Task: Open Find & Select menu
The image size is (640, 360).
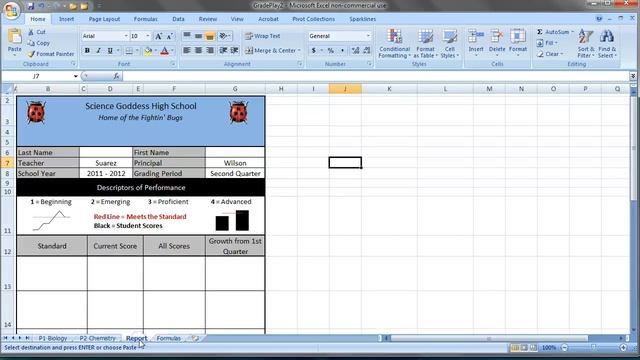Action: (x=607, y=43)
